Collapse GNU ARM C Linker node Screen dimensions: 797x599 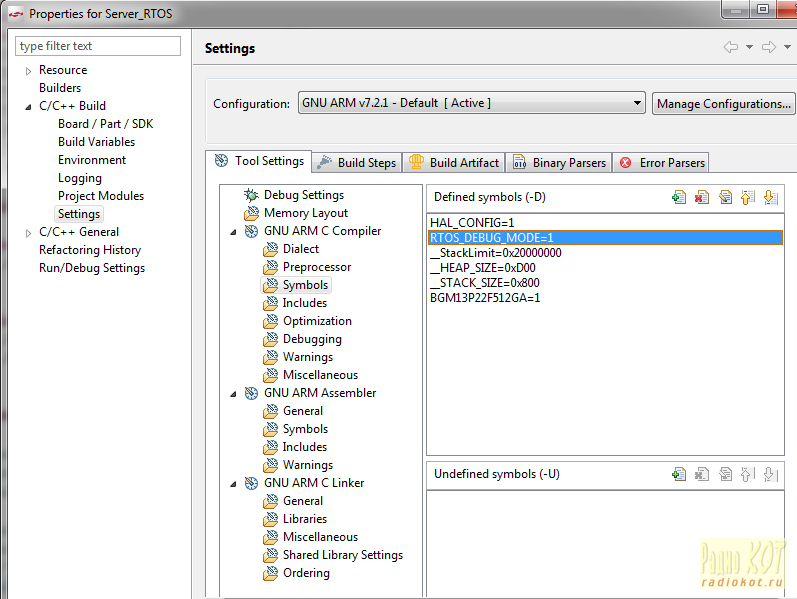(233, 484)
